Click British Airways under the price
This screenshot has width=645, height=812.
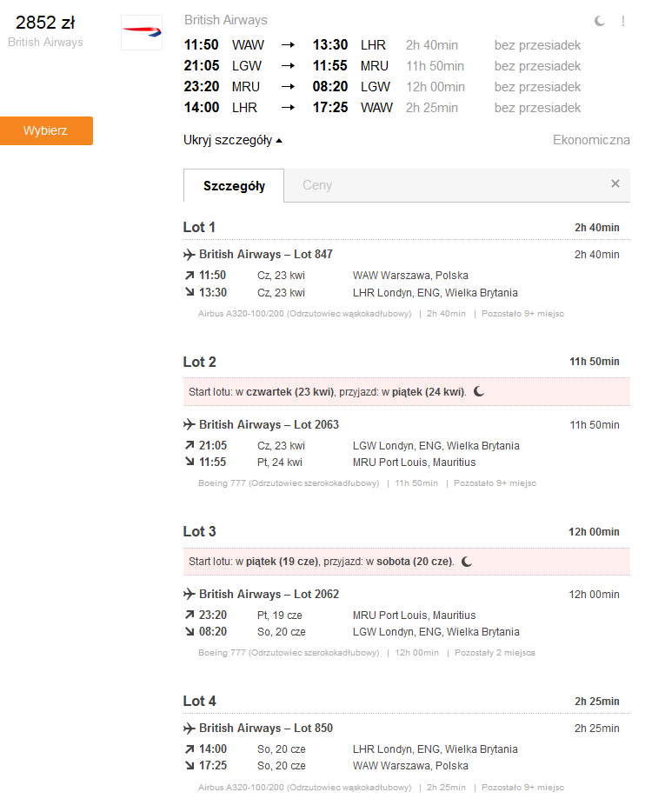(45, 42)
